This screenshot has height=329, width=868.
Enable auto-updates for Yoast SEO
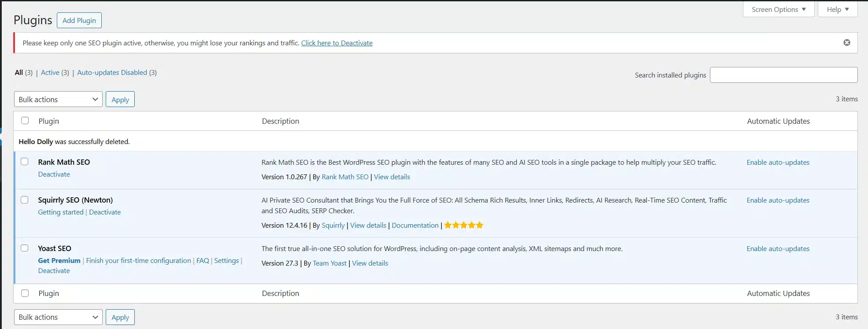pyautogui.click(x=778, y=248)
